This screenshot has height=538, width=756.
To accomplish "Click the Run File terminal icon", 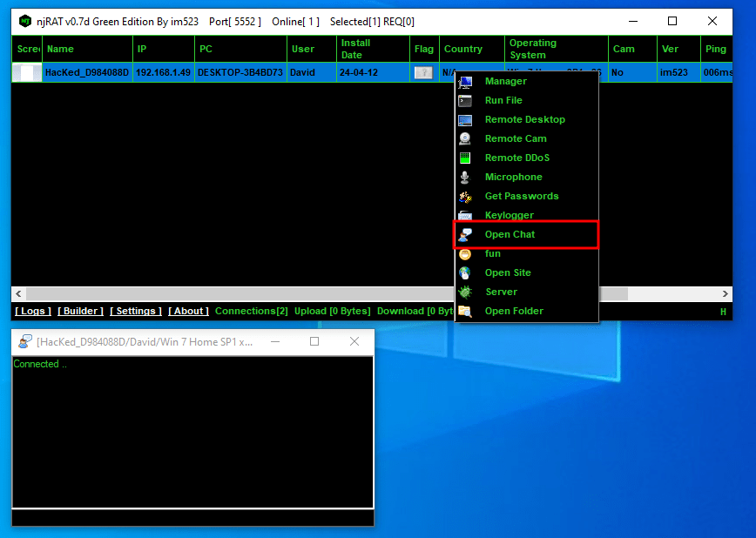I will [x=465, y=101].
